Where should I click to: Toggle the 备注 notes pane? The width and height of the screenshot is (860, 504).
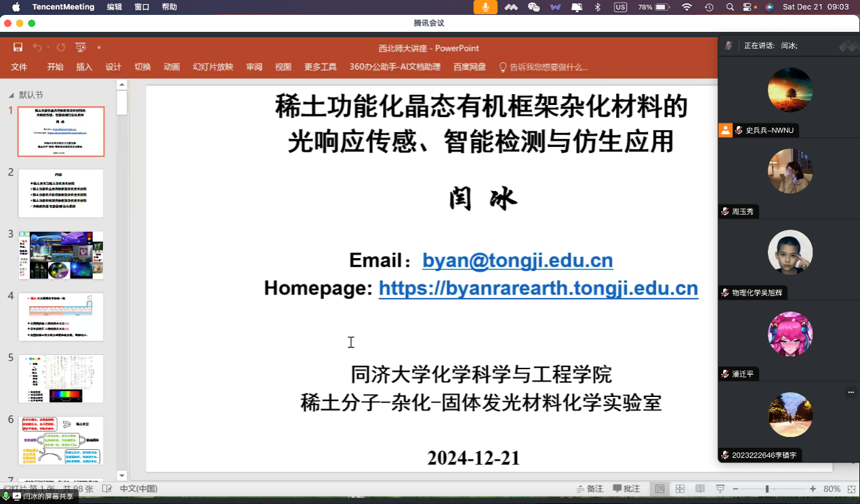tap(589, 488)
